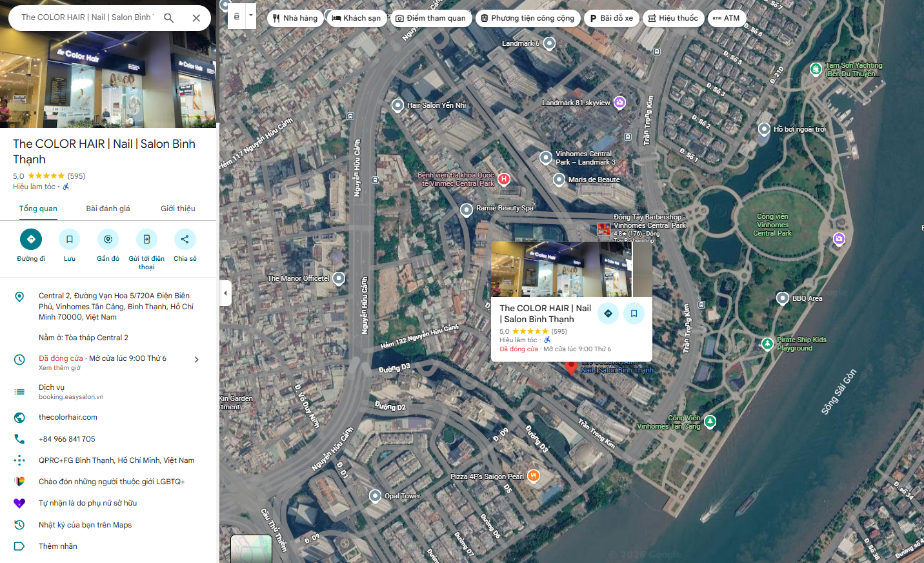
Task: Save the place with Lưu icon
Action: [x=70, y=240]
